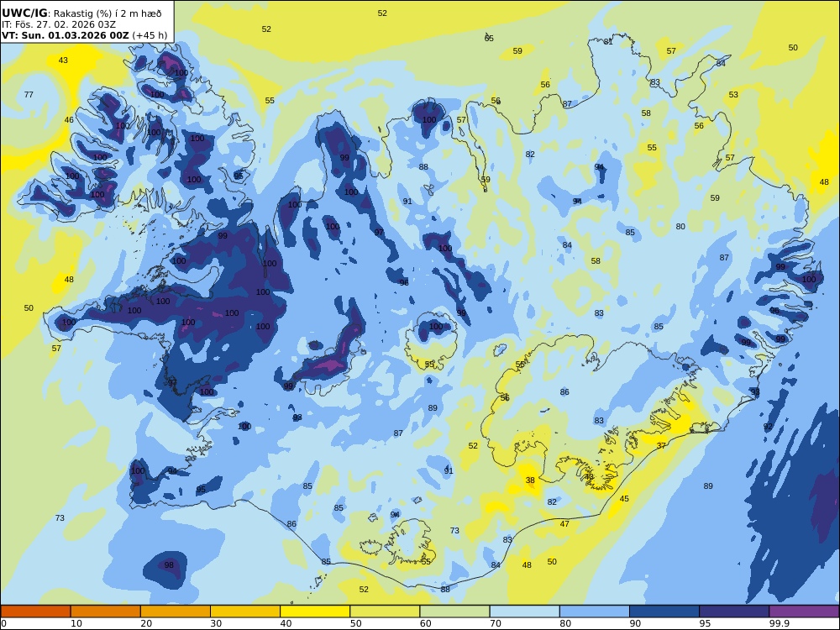This screenshot has height=630, width=840.
Task: Click the low humidity value '38'
Action: click(x=530, y=480)
